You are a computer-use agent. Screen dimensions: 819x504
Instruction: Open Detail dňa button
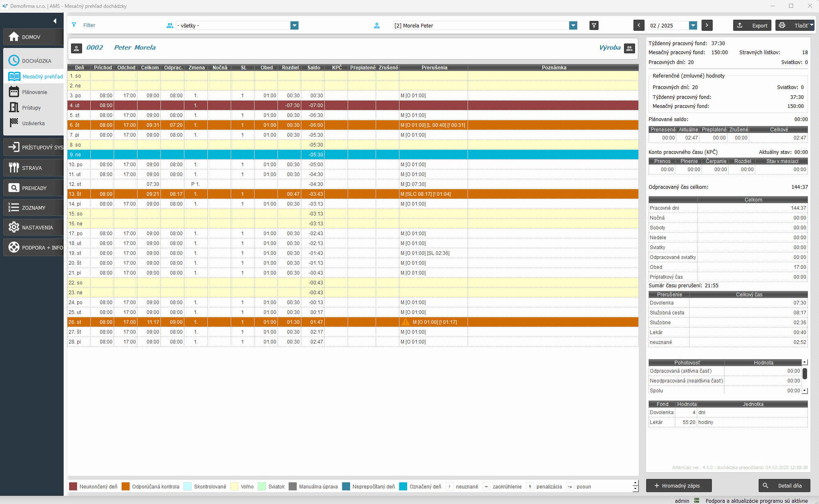point(784,486)
